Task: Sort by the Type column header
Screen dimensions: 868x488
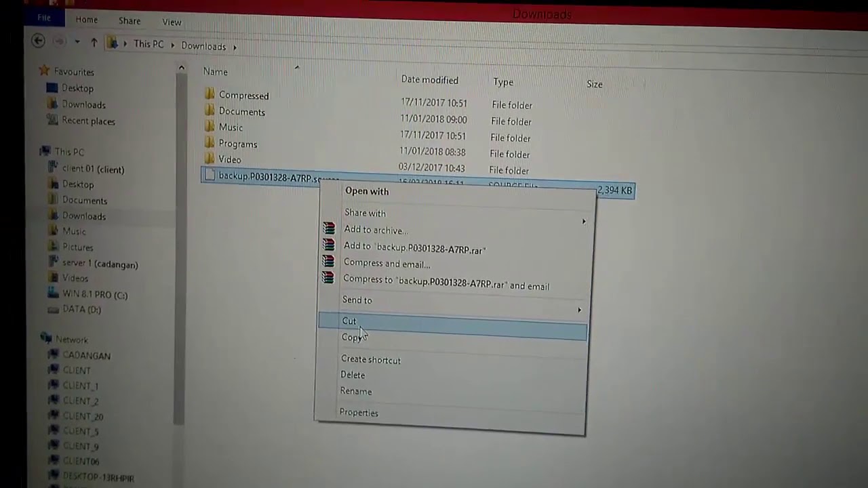Action: (503, 82)
